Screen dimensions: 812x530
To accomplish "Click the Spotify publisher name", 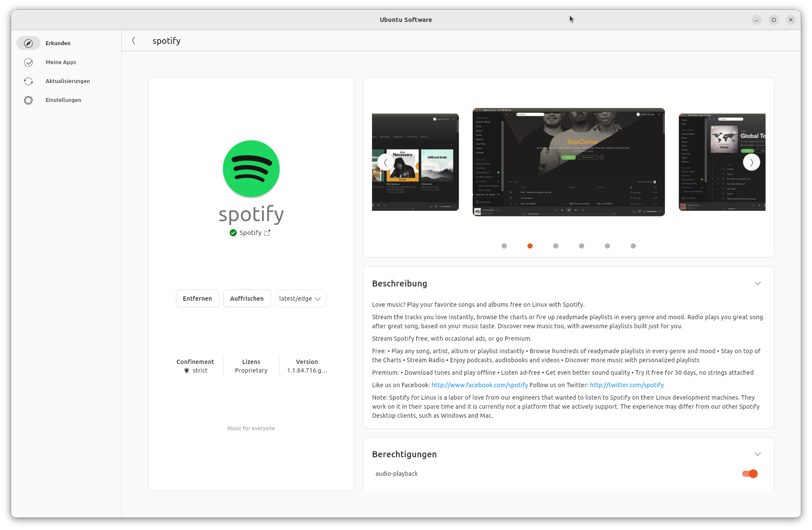I will 250,233.
